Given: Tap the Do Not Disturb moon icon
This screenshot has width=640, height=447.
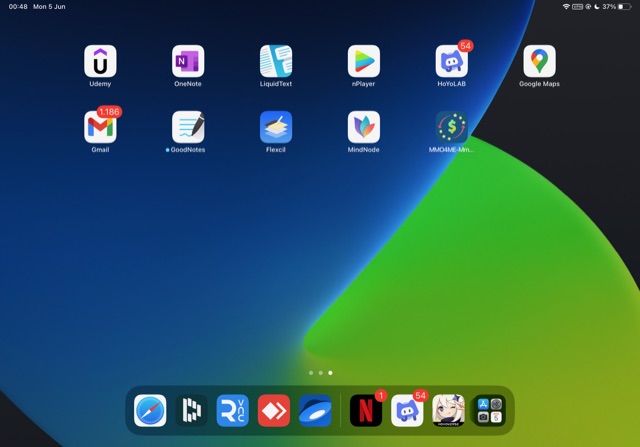Looking at the screenshot, I should [597, 7].
